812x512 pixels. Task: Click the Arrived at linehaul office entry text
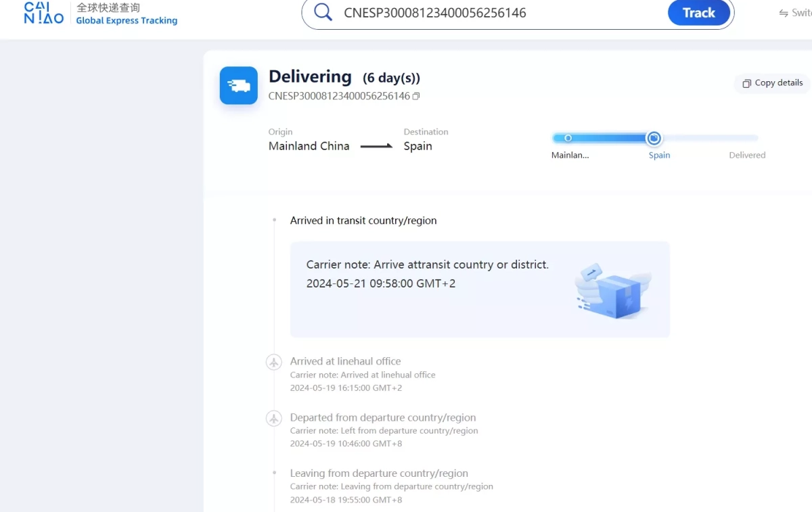point(345,361)
